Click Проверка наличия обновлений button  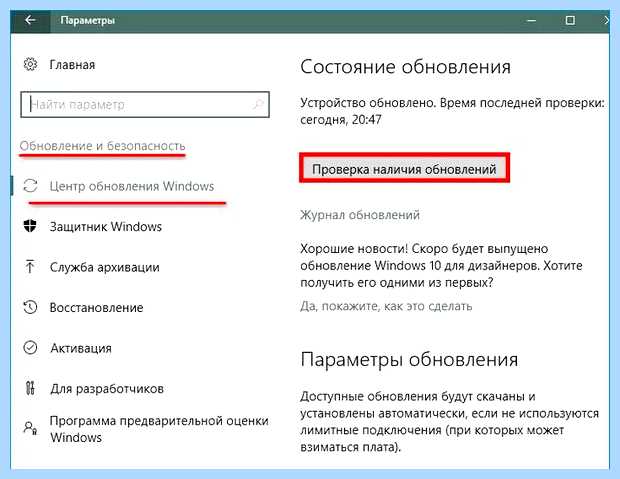(404, 169)
